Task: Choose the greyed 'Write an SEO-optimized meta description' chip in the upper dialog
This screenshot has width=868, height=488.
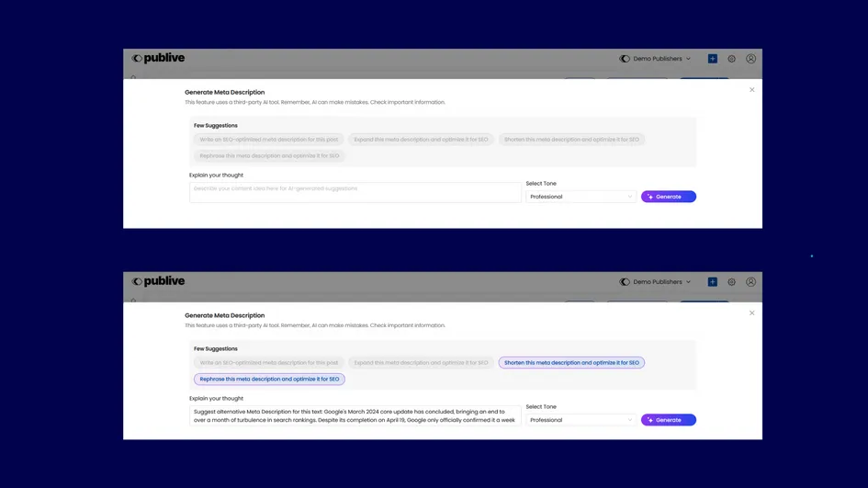Action: 269,140
